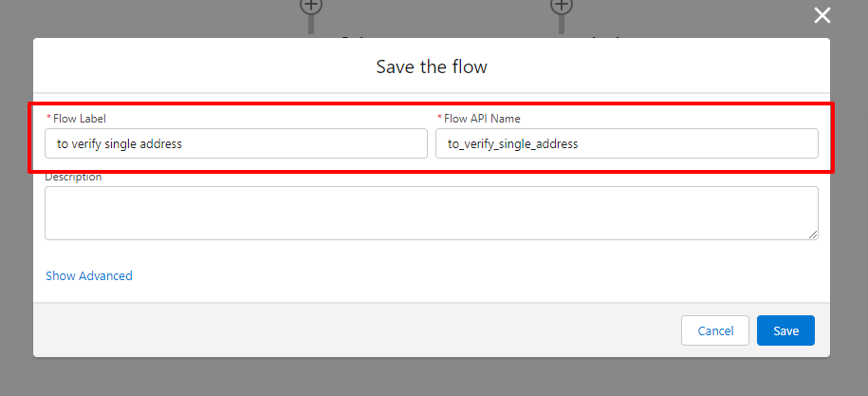Click the left plus add-element icon
This screenshot has height=396, width=868.
[x=311, y=6]
